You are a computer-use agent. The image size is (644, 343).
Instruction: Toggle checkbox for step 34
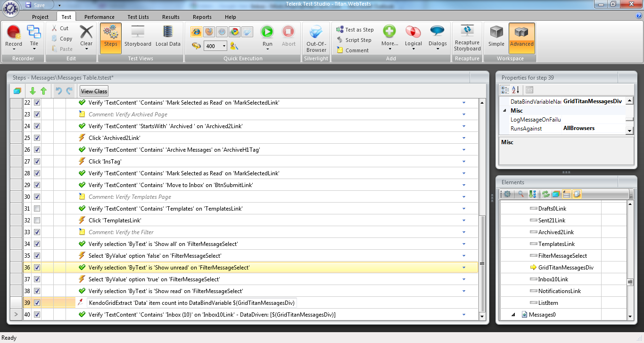(37, 244)
